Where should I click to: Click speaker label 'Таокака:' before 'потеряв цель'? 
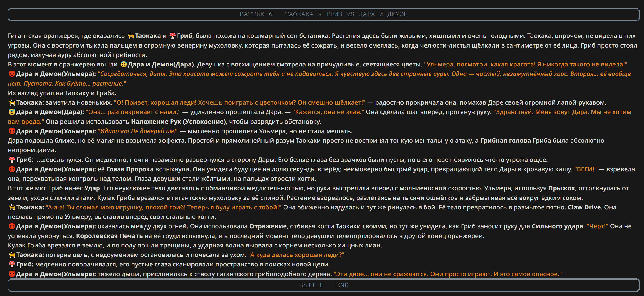30,255
